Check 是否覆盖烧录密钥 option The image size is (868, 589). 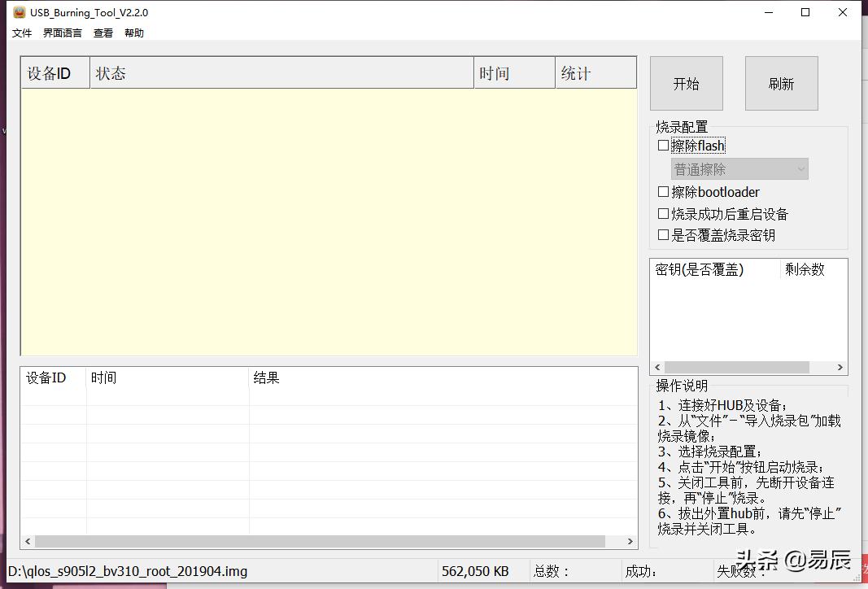[x=664, y=234]
